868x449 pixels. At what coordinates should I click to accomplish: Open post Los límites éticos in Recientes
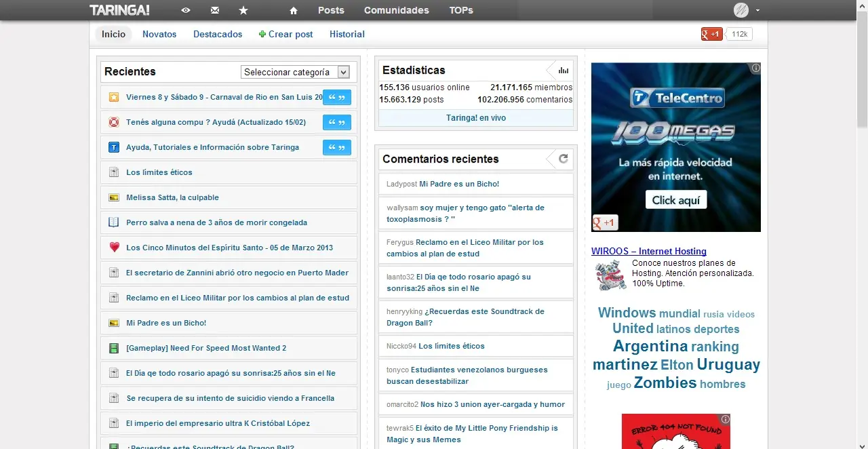click(x=159, y=172)
